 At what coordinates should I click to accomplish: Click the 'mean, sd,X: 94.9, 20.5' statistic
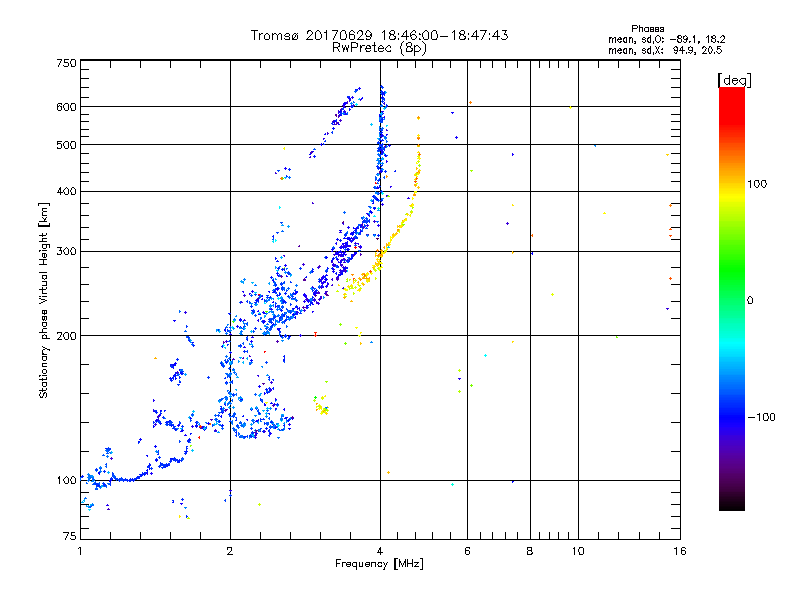pyautogui.click(x=665, y=50)
